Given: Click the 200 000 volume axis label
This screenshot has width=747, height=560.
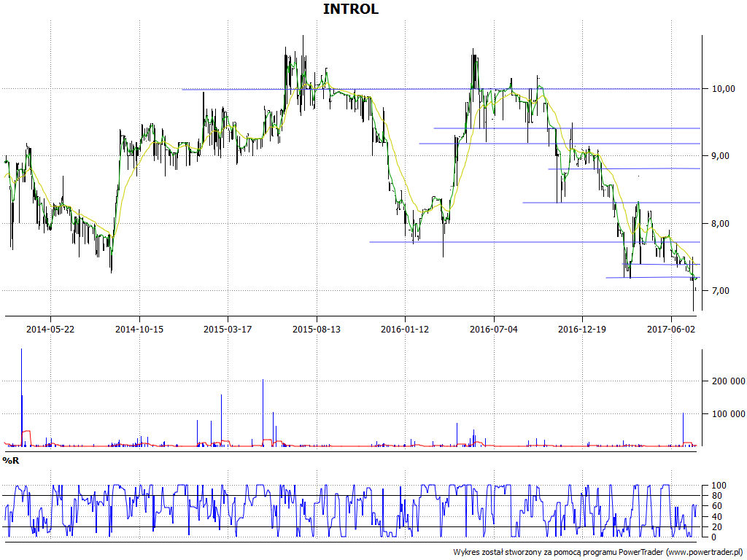Looking at the screenshot, I should click(x=729, y=381).
